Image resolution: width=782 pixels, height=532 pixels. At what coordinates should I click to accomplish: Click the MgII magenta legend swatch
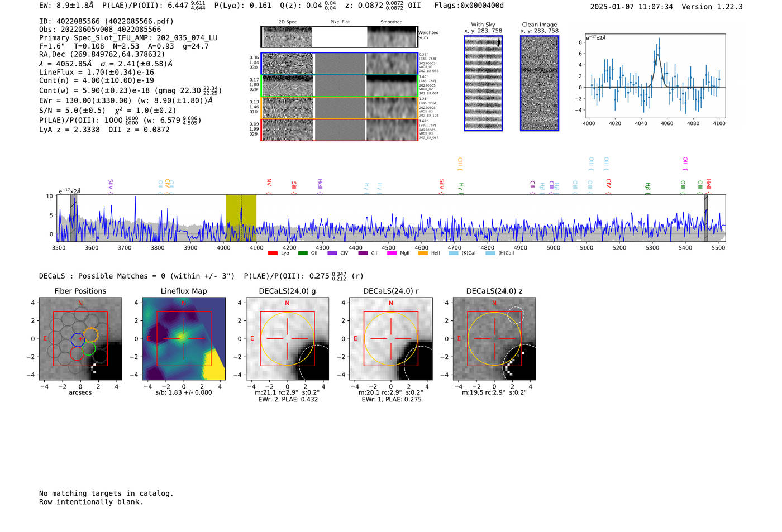point(392,253)
